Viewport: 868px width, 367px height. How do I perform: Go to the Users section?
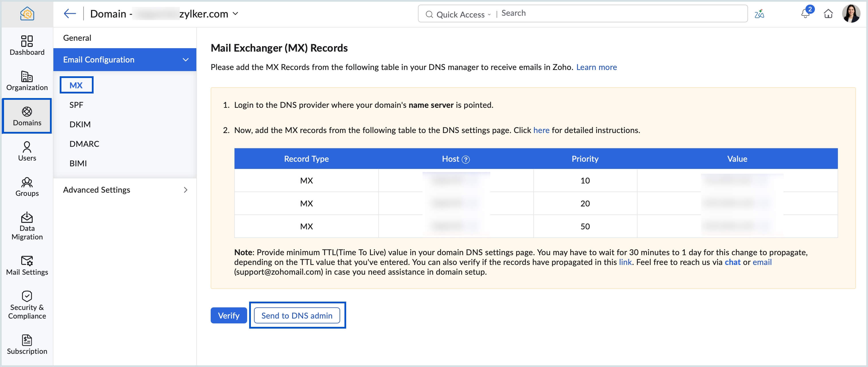[27, 151]
